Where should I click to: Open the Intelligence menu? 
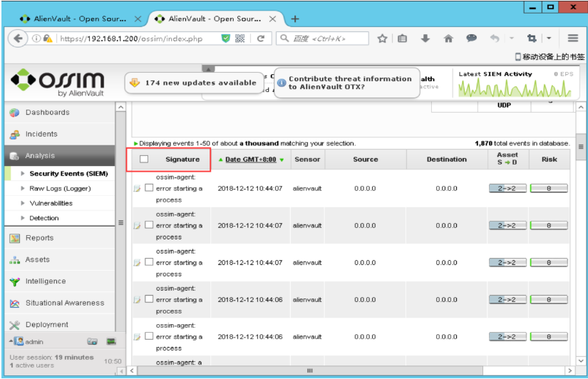click(x=60, y=281)
